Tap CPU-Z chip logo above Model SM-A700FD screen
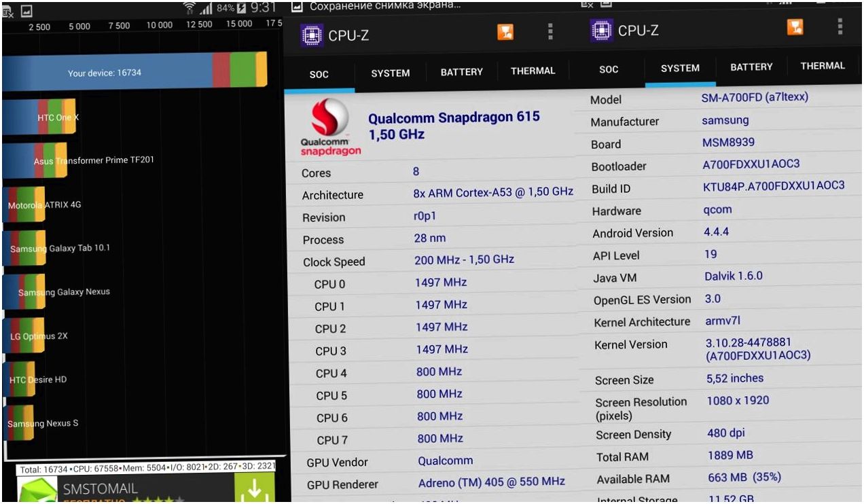Viewport: 864px width, 504px height. click(x=602, y=31)
